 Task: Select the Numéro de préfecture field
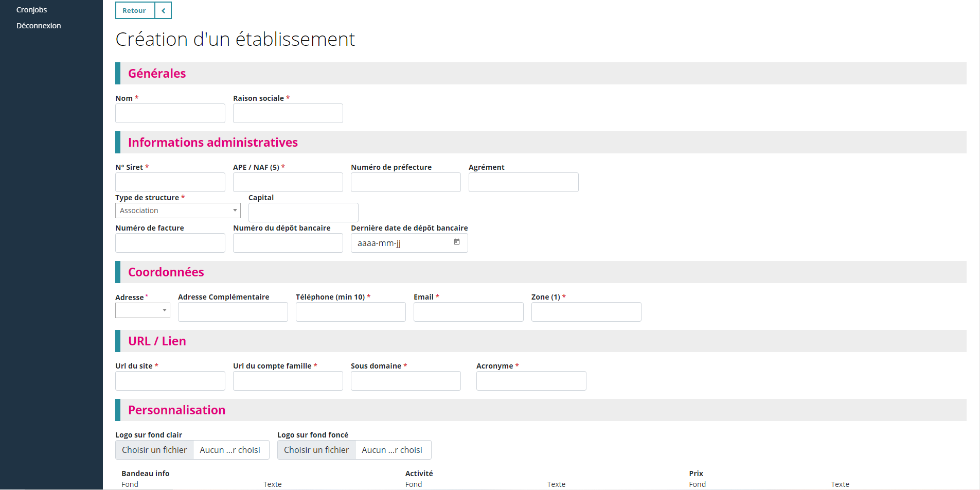[406, 182]
